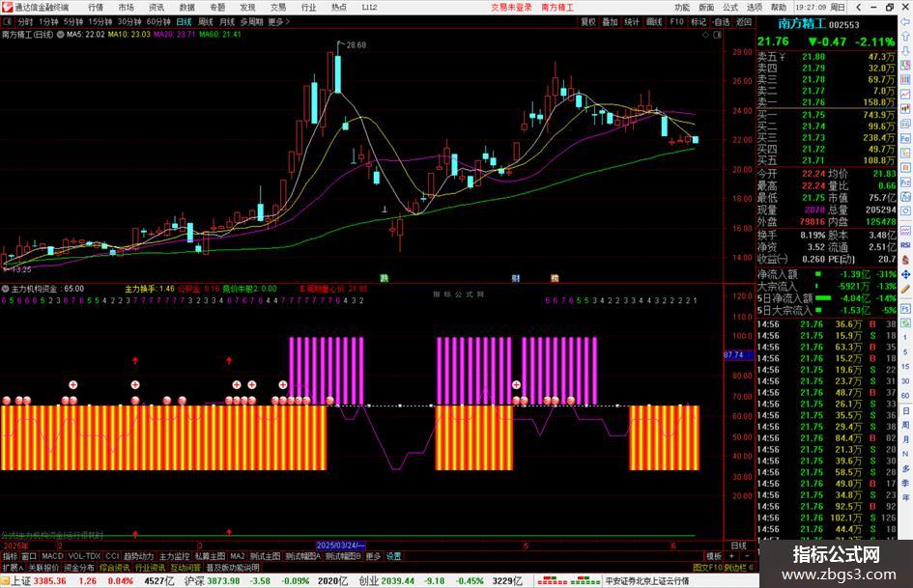Click the 统计 statistics button
913x588 pixels.
(x=632, y=22)
